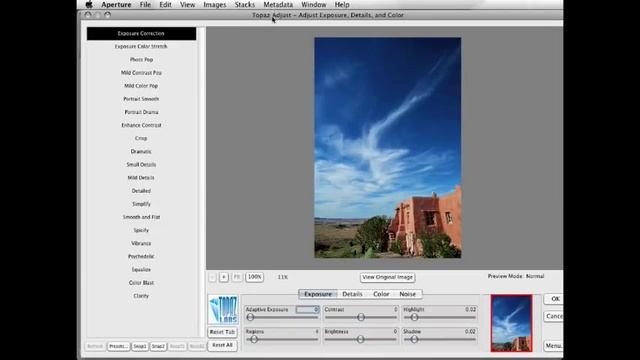Switch to the Color tab
Viewport: 640px width, 360px height.
click(381, 294)
